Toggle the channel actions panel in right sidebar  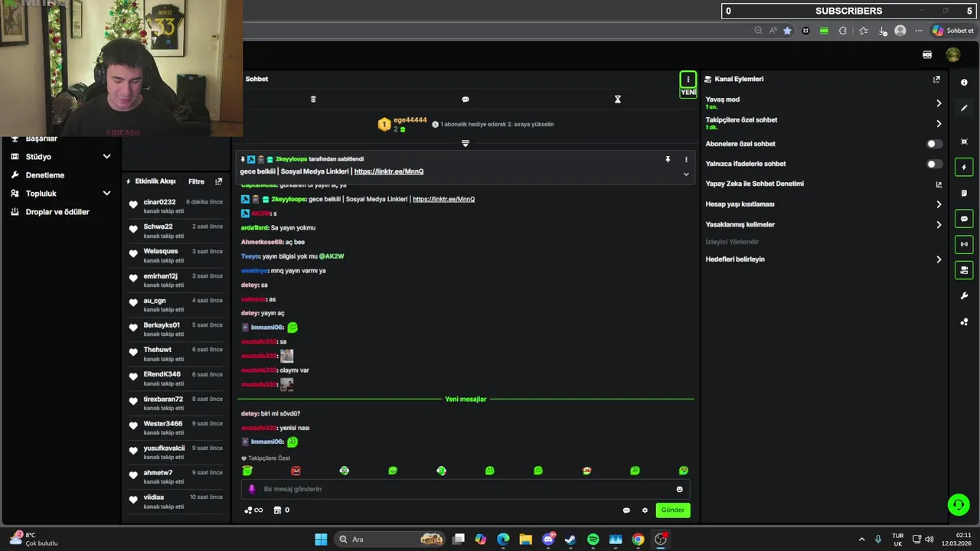click(964, 270)
